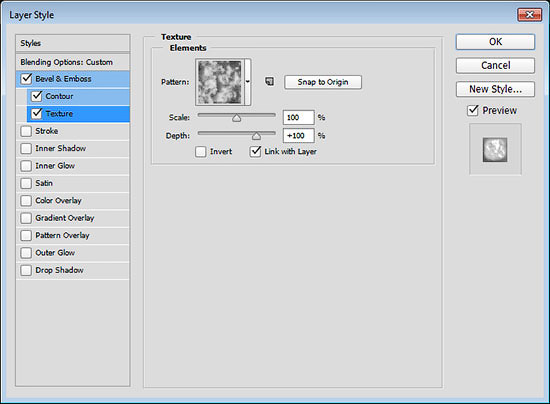Close the Layer Style dialog
Viewport: 550px width, 404px height.
(x=529, y=15)
